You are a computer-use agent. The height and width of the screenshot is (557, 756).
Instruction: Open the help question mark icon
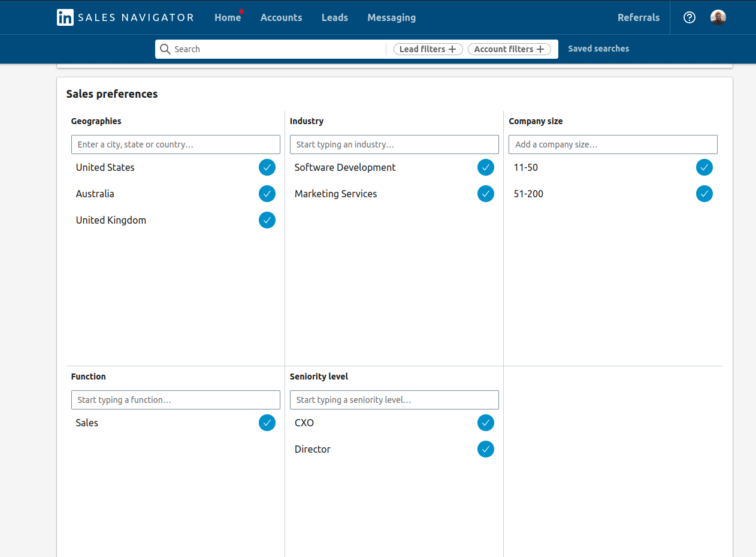690,17
